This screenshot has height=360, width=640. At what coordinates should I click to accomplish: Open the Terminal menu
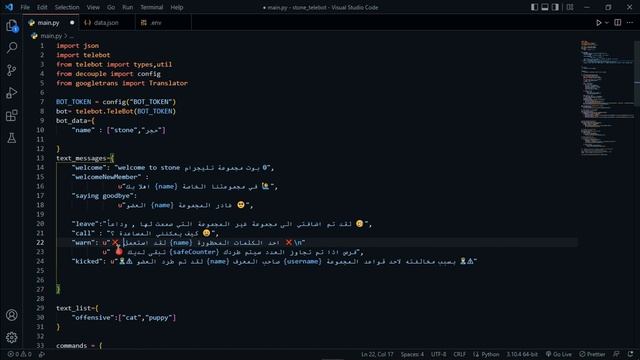[x=152, y=7]
